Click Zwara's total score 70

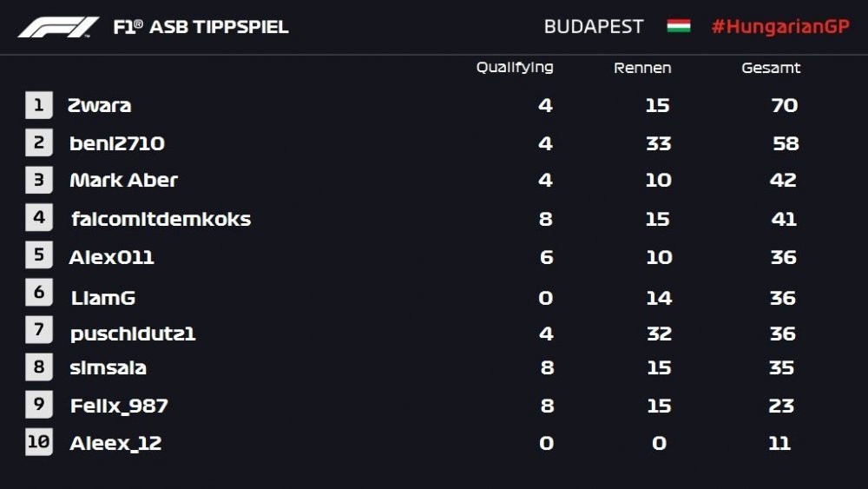785,105
